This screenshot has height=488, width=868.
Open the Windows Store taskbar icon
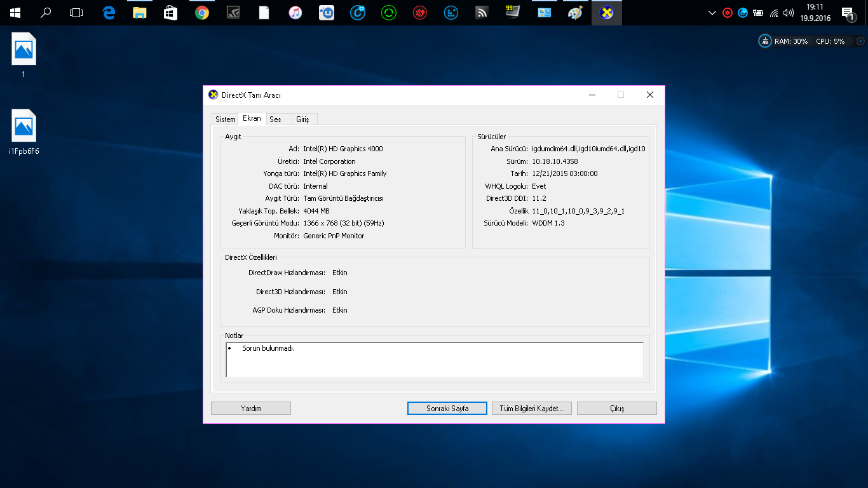coord(170,13)
